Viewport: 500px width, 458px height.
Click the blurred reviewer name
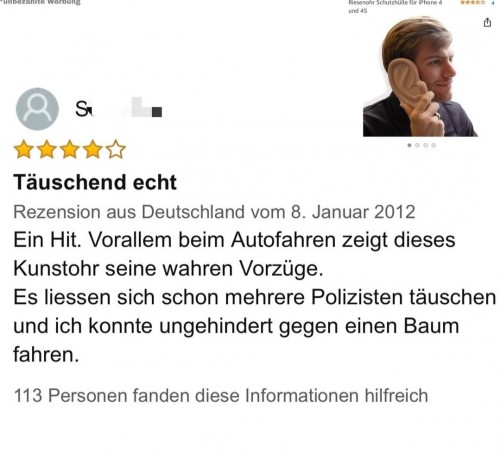tap(119, 108)
